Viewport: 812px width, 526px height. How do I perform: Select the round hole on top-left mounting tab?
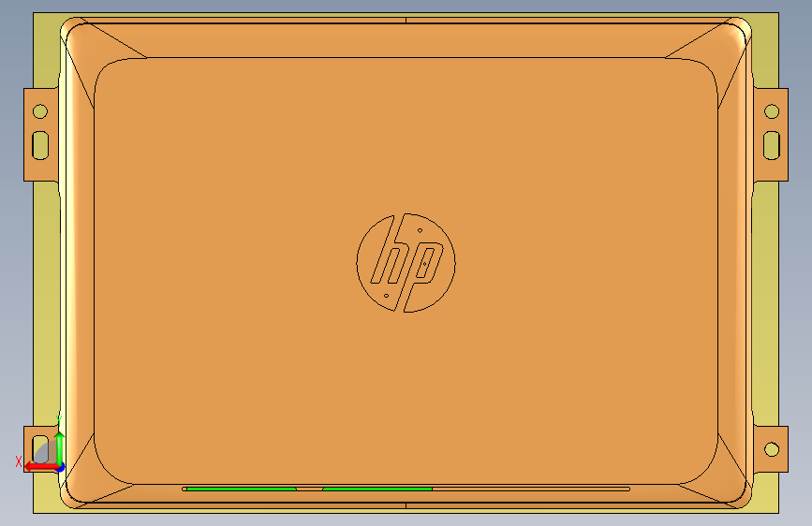coord(40,111)
